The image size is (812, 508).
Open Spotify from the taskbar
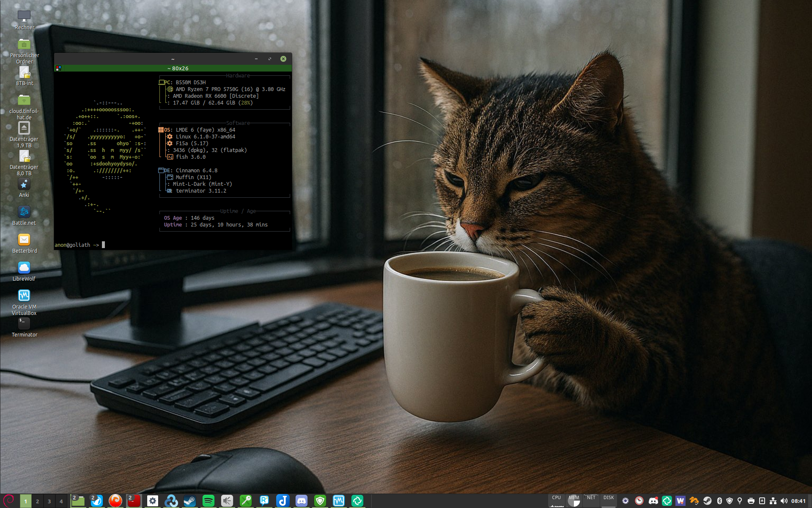click(208, 501)
